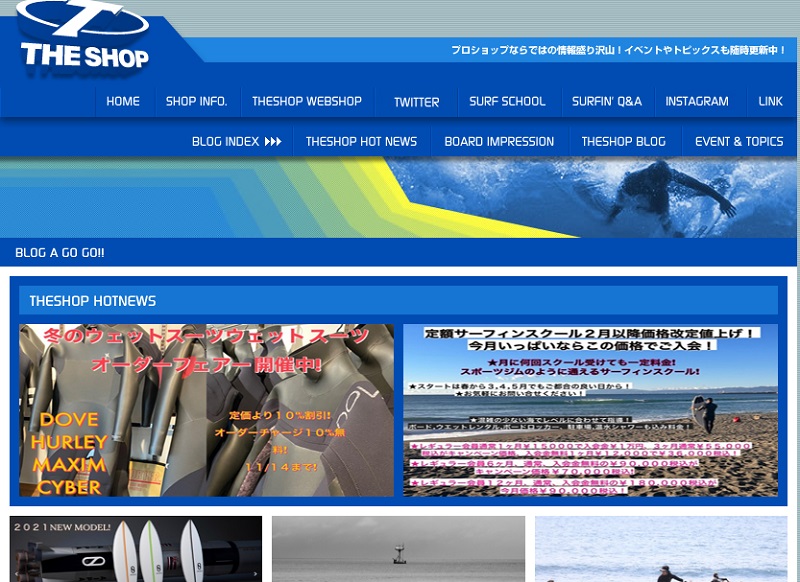View EVENT & TOPICS blog category
Screen dimensions: 800x582
(x=739, y=142)
